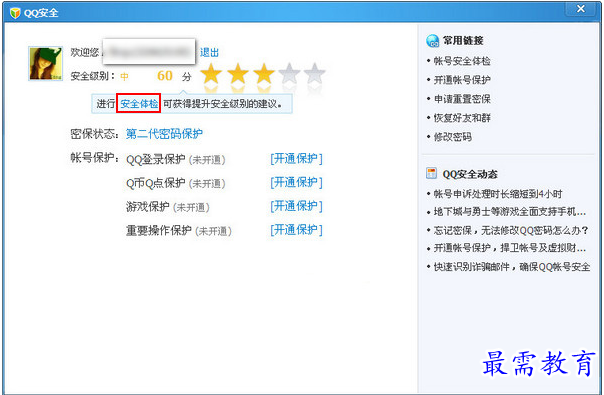Open 帐号安全体检 in common links

(462, 61)
